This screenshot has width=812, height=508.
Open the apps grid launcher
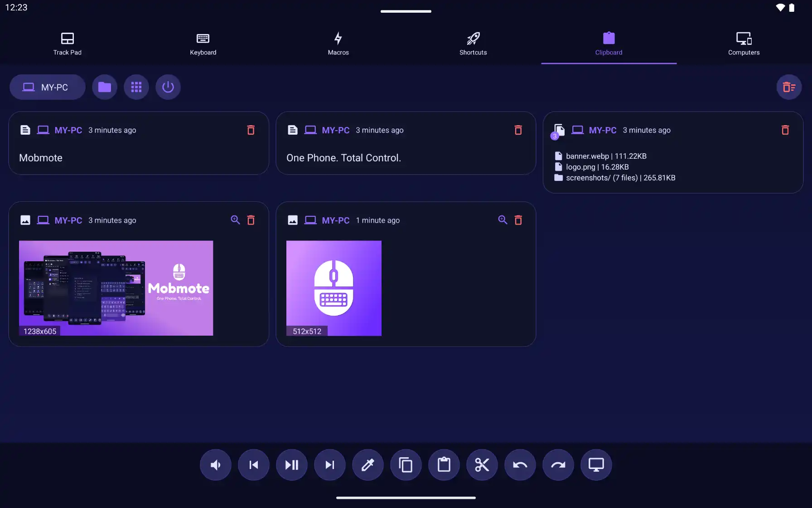[x=136, y=87]
